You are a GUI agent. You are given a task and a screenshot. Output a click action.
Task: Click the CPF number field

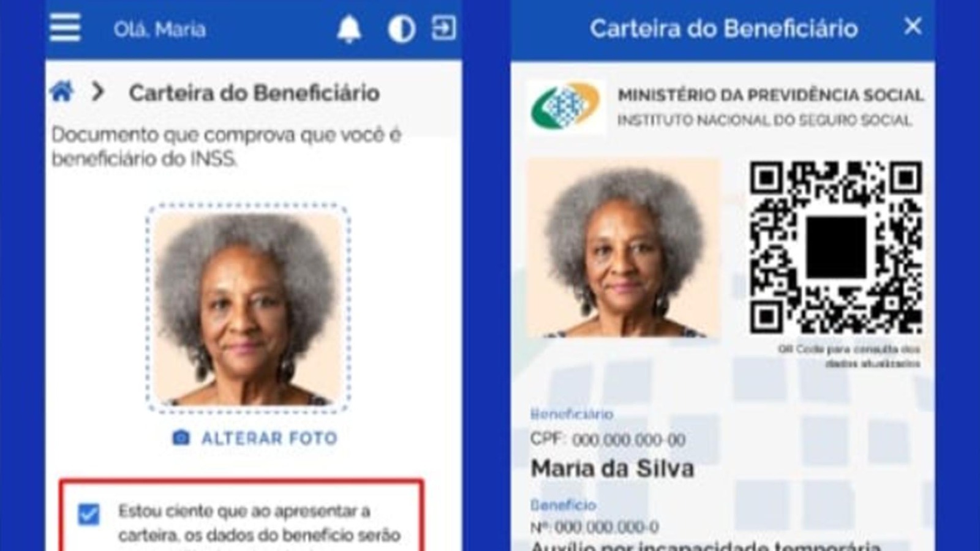coord(608,440)
